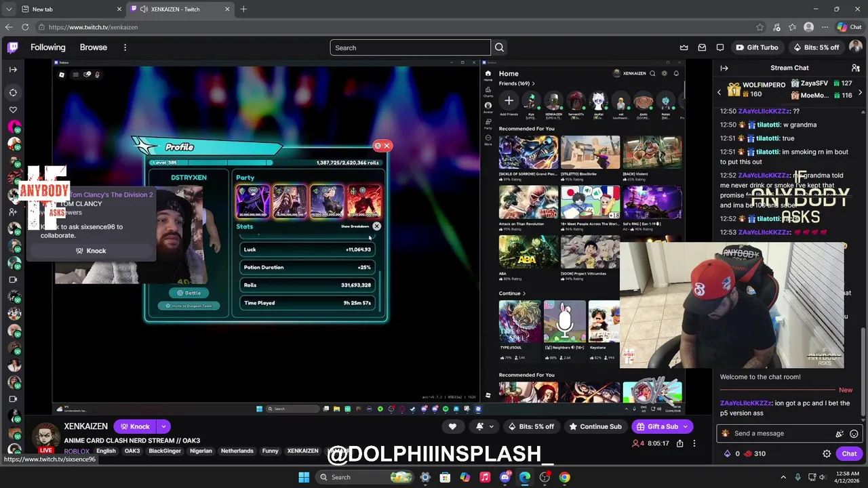Click the tilatotti username saying true
Image resolution: width=868 pixels, height=488 pixels.
[768, 138]
